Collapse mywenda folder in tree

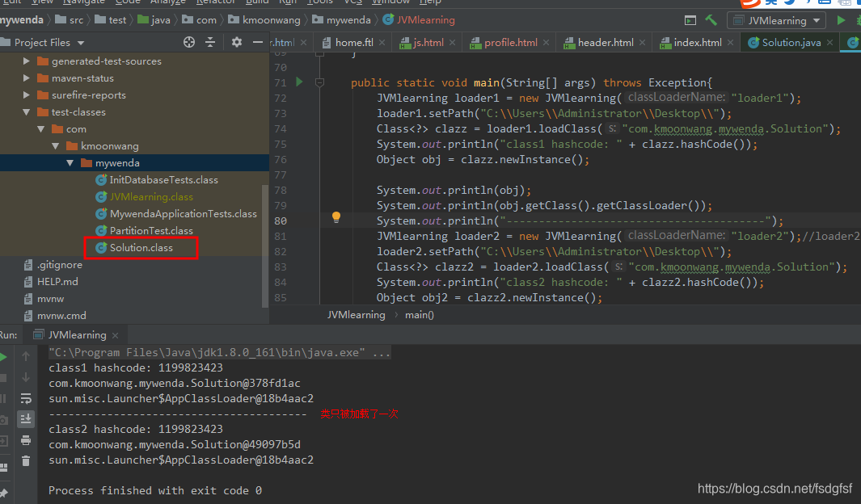[70, 163]
